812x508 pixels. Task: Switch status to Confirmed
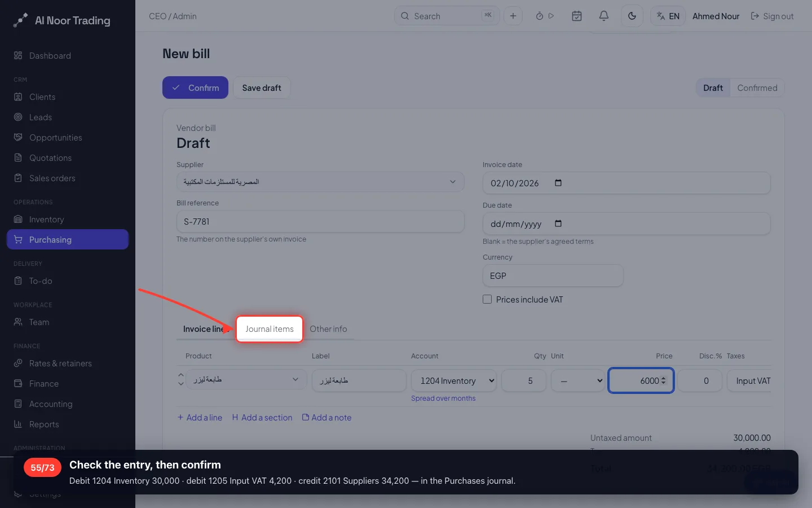coord(757,87)
